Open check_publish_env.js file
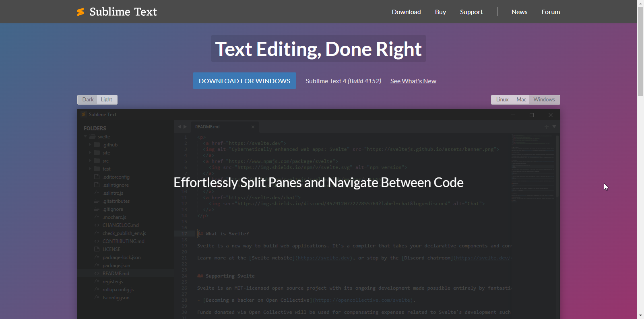644x319 pixels. tap(124, 233)
